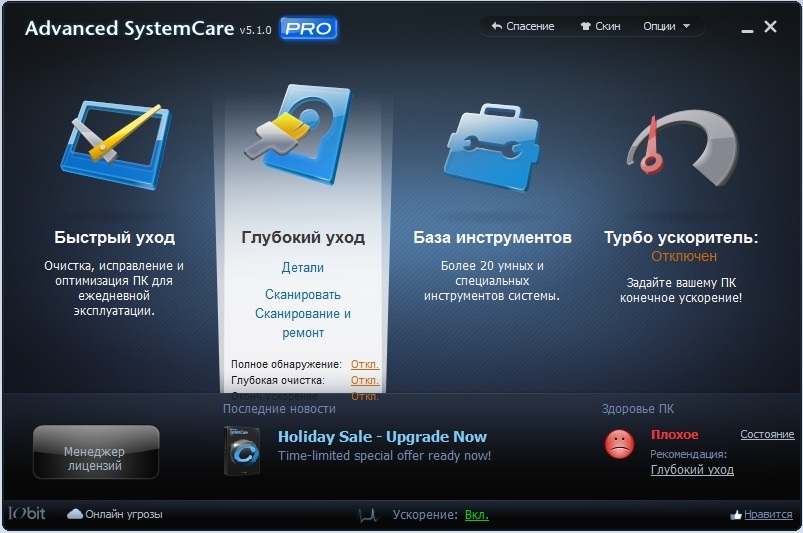Expand the Опции dropdown menu

666,26
